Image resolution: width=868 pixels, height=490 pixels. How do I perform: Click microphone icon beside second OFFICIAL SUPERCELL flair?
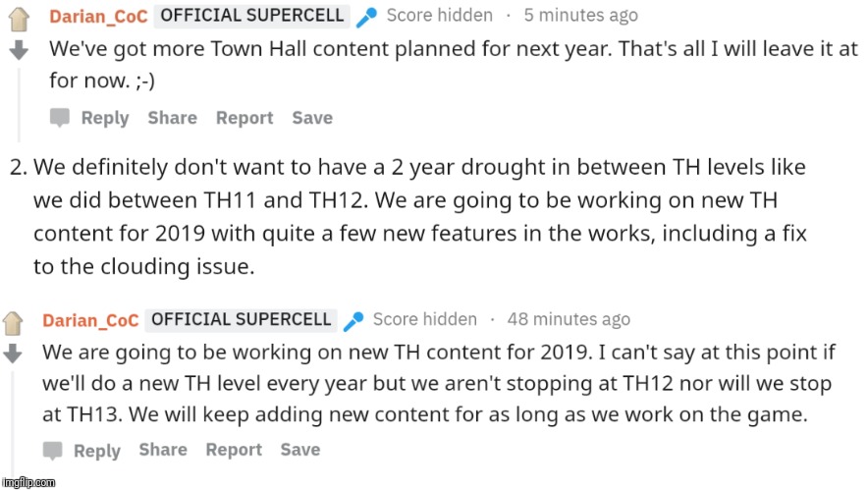coord(353,320)
